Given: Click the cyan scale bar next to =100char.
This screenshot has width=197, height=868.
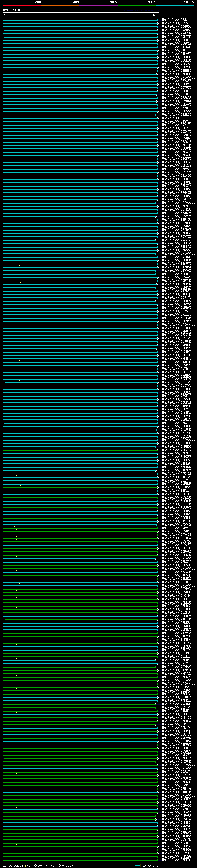Looking at the screenshot, I should pos(137,866).
